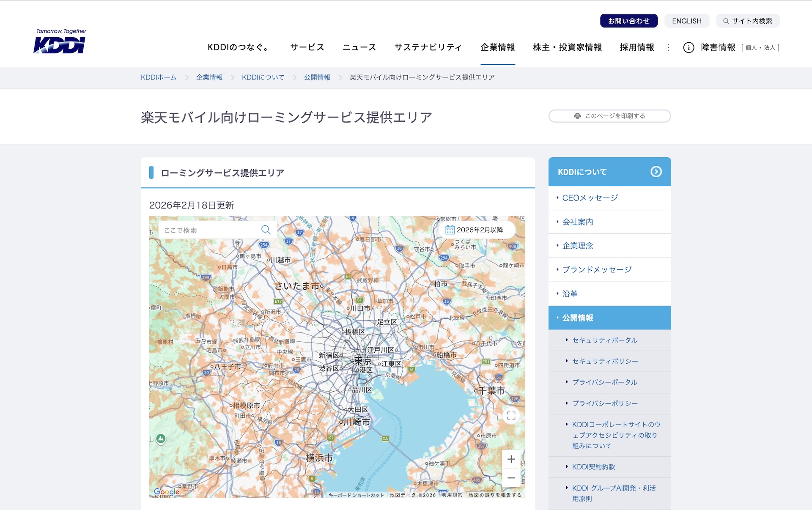Click the お問い合わせ button
The image size is (812, 510).
[628, 21]
